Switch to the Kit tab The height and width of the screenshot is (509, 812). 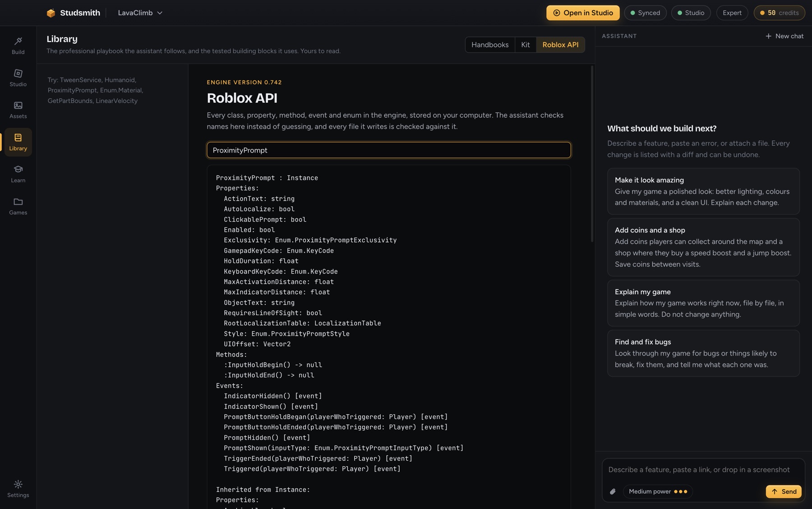coord(526,45)
